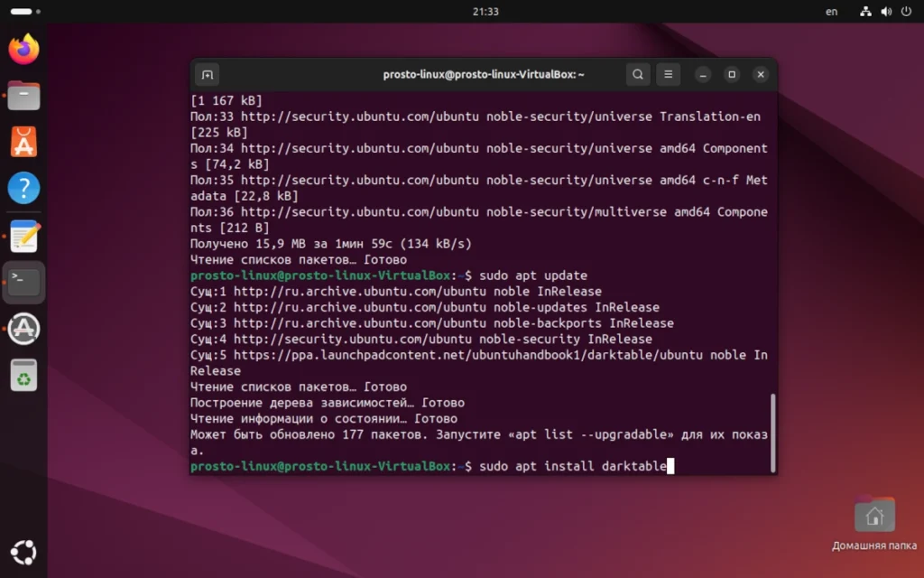
Task: Click the terminal vertical scrollbar
Action: [x=772, y=433]
